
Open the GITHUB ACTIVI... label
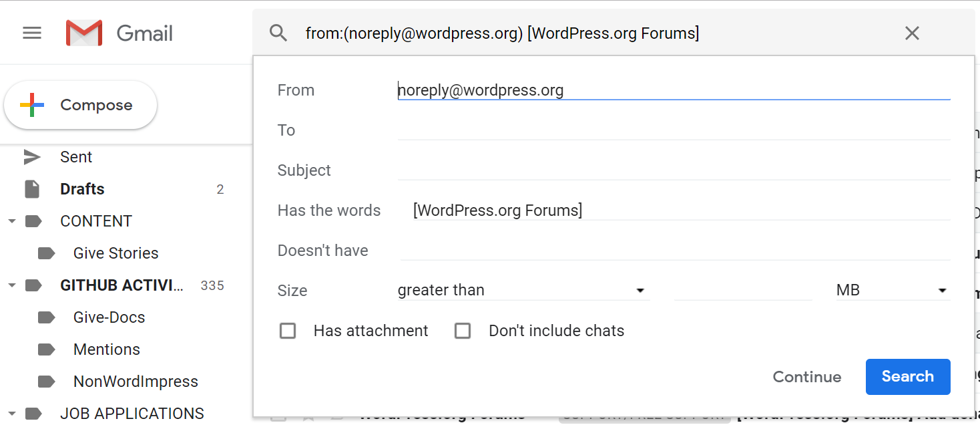click(121, 285)
